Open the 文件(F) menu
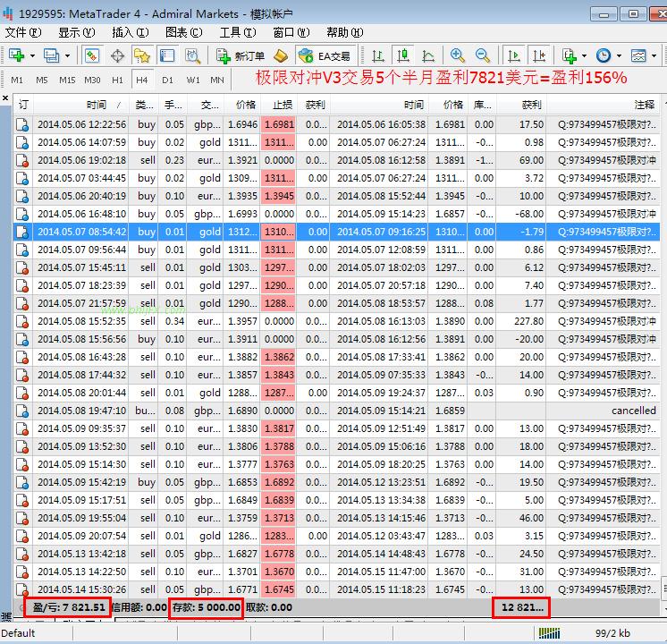Image resolution: width=667 pixels, height=644 pixels. click(x=23, y=32)
